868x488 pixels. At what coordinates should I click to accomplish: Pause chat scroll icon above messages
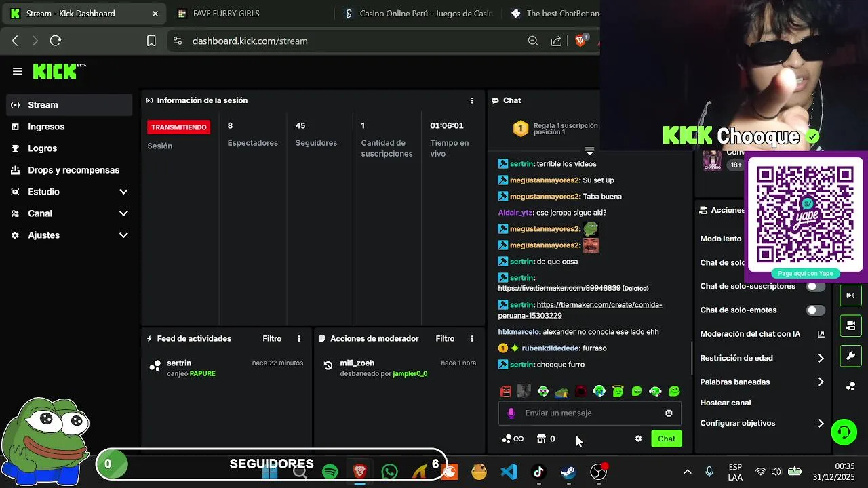click(589, 150)
